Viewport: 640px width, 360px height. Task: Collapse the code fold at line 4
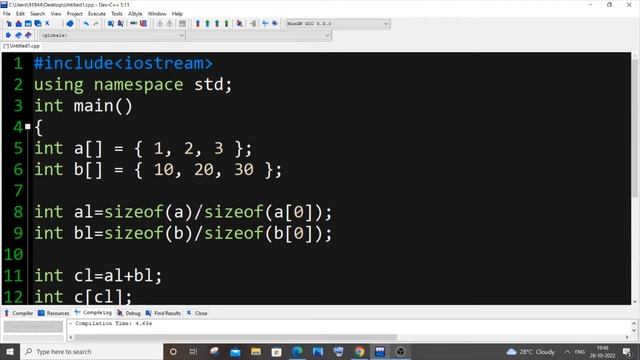click(x=28, y=127)
